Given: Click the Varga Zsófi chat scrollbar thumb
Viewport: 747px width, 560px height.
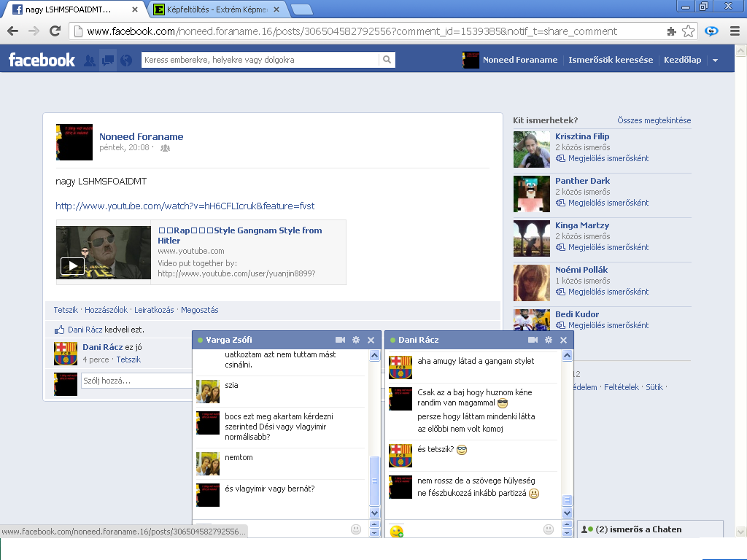Looking at the screenshot, I should click(375, 481).
